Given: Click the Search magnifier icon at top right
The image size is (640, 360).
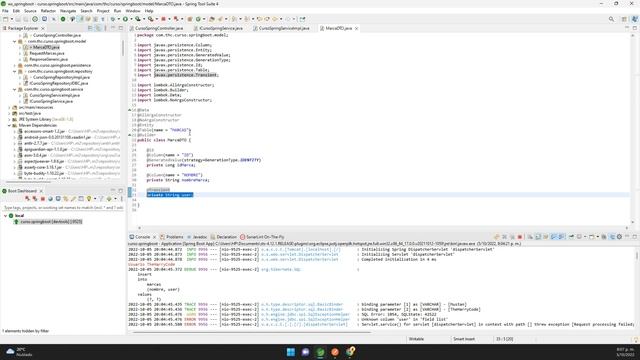Looking at the screenshot, I should pos(611,19).
